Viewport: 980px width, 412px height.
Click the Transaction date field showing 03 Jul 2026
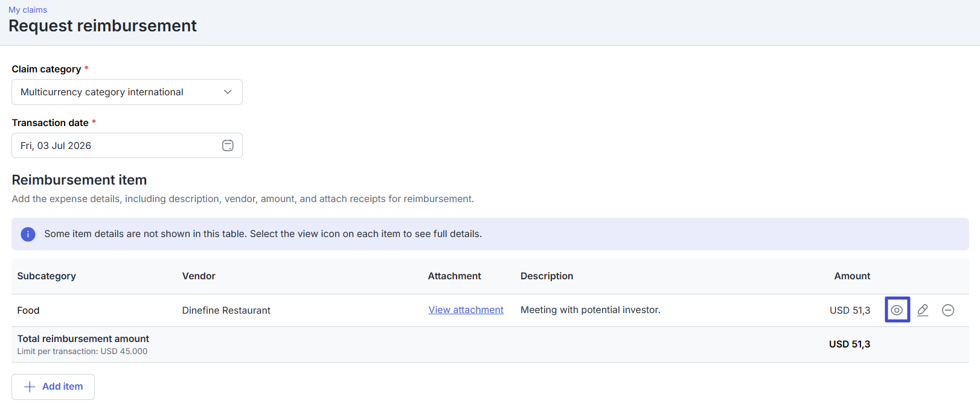pyautogui.click(x=127, y=145)
